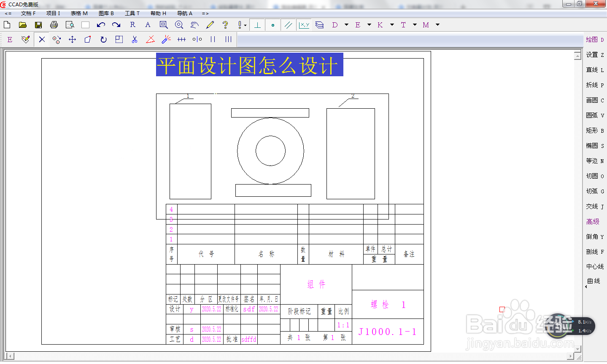This screenshot has width=607, height=364.
Task: Open the 工具T menu
Action: (132, 13)
